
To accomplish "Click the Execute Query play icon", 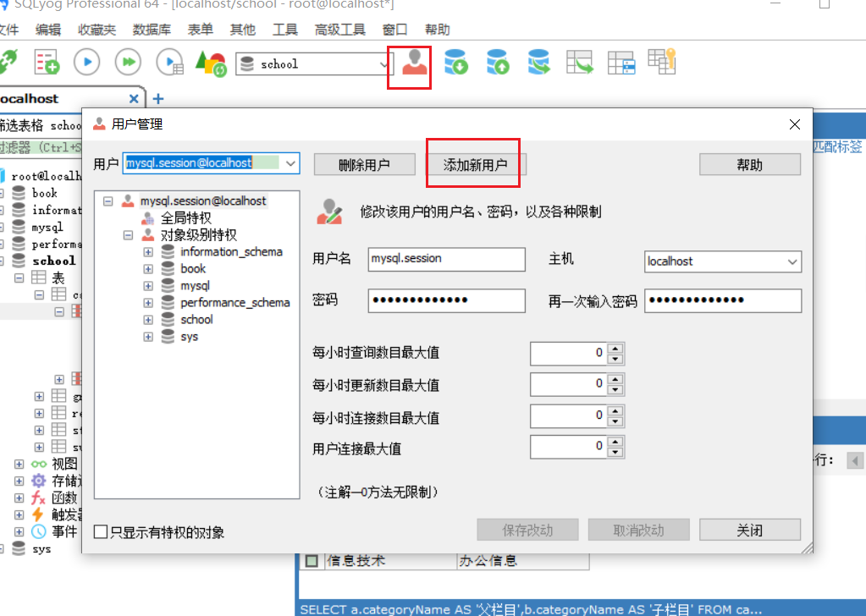I will click(x=87, y=62).
